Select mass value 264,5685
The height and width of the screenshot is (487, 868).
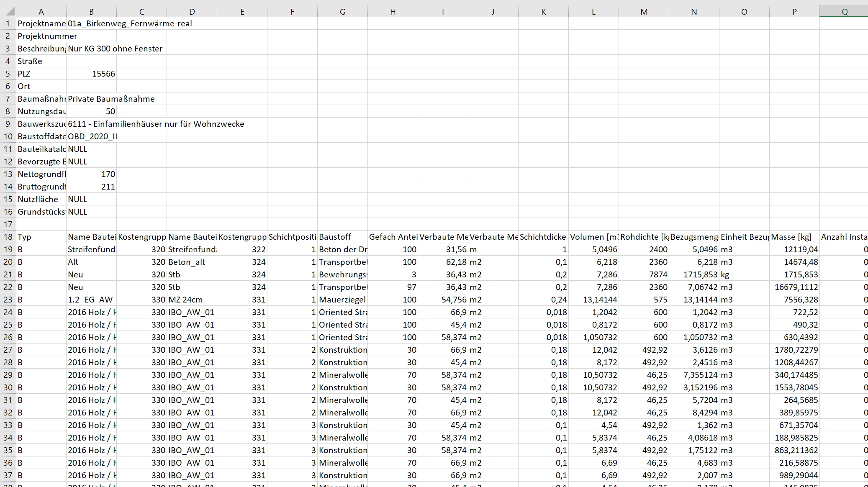point(794,400)
